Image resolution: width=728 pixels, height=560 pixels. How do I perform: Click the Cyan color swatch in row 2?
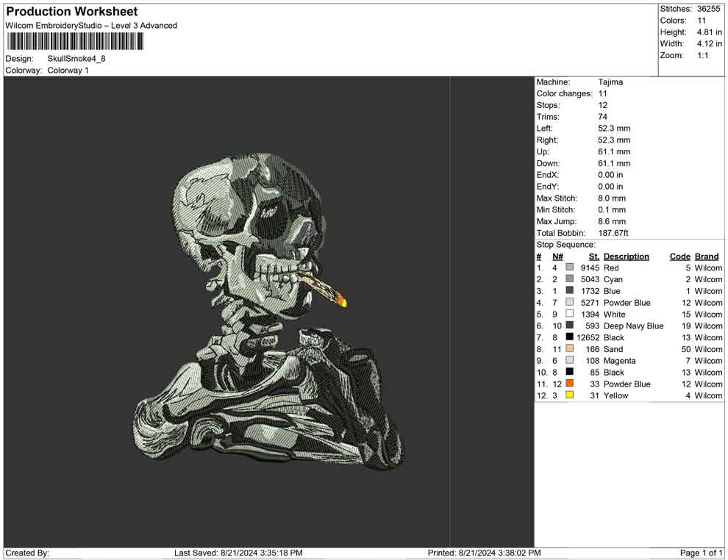[x=569, y=279]
